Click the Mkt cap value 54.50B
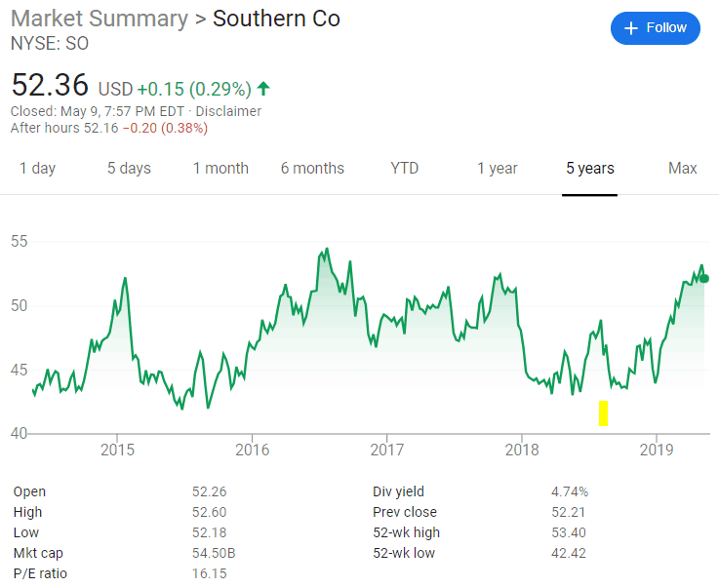This screenshot has width=719, height=588. 214,553
